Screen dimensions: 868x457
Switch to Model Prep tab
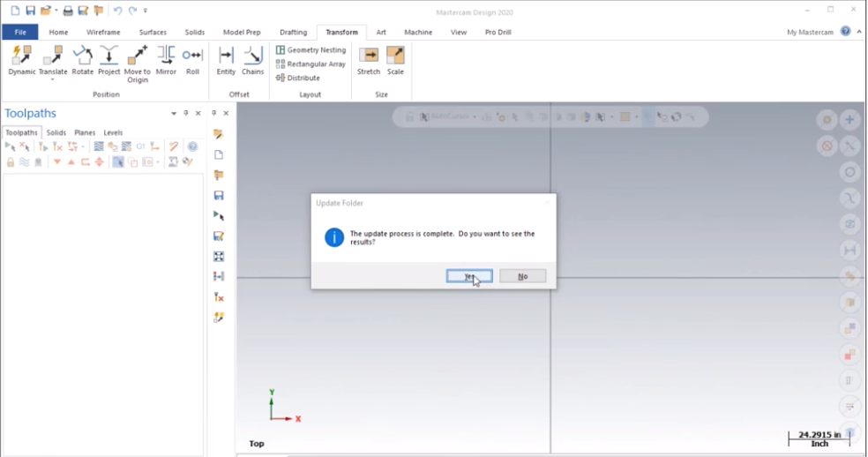(242, 32)
